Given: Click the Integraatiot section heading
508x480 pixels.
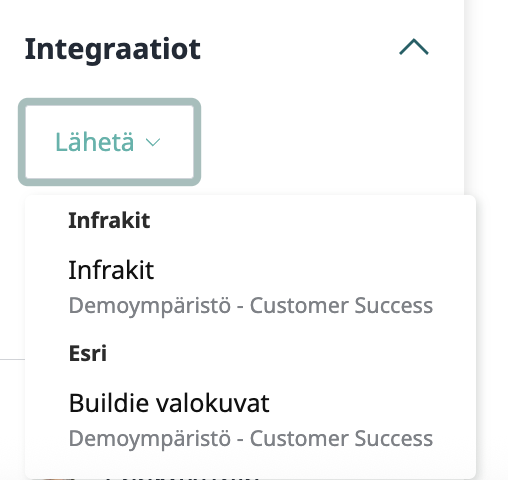Looking at the screenshot, I should (x=113, y=49).
